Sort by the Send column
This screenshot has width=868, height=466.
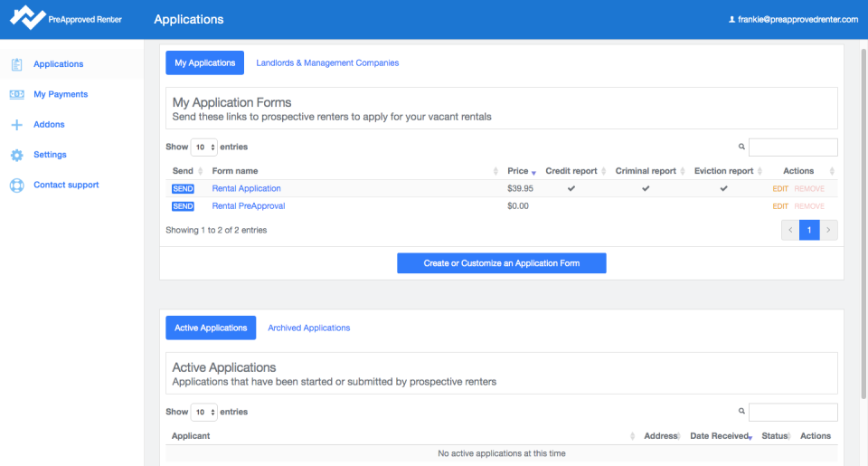pos(187,171)
